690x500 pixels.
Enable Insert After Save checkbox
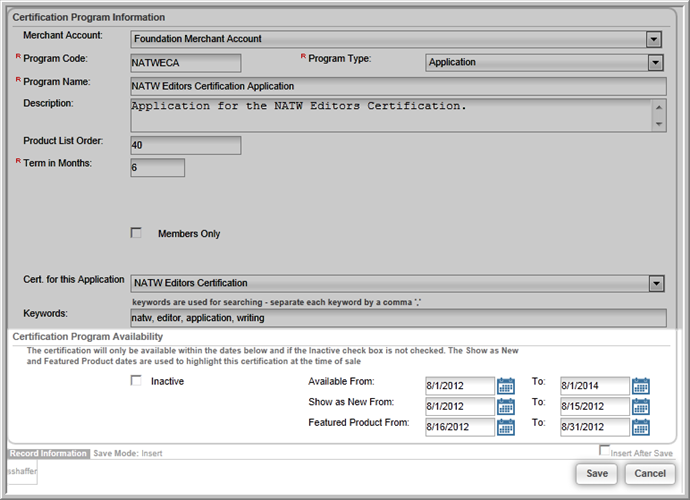[x=604, y=450]
